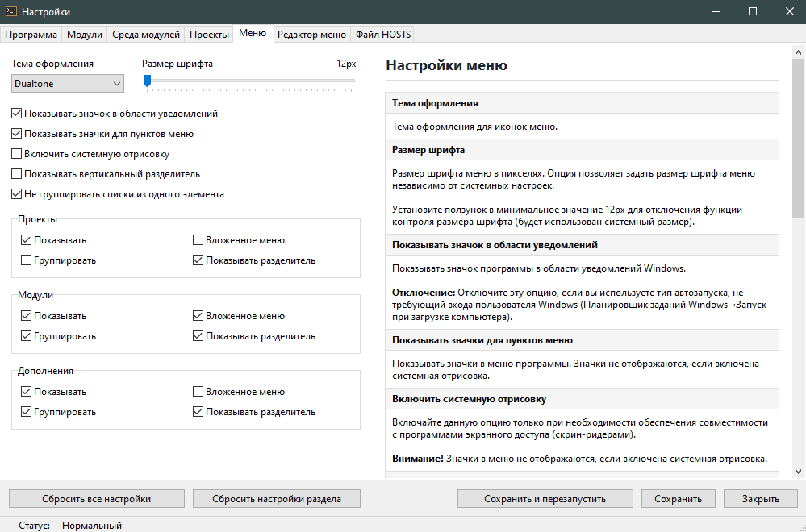The width and height of the screenshot is (806, 532).
Task: Click the "Сбросить настройки раздела" button
Action: 276,499
